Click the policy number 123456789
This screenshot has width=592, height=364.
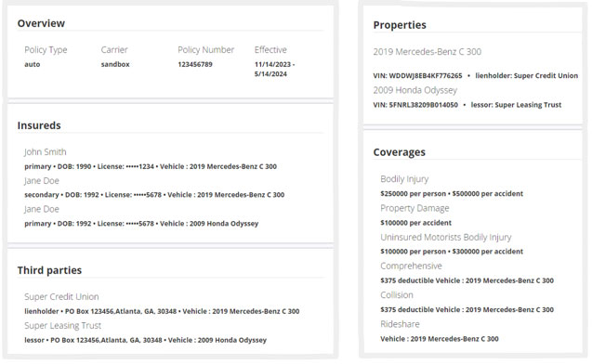pos(195,64)
